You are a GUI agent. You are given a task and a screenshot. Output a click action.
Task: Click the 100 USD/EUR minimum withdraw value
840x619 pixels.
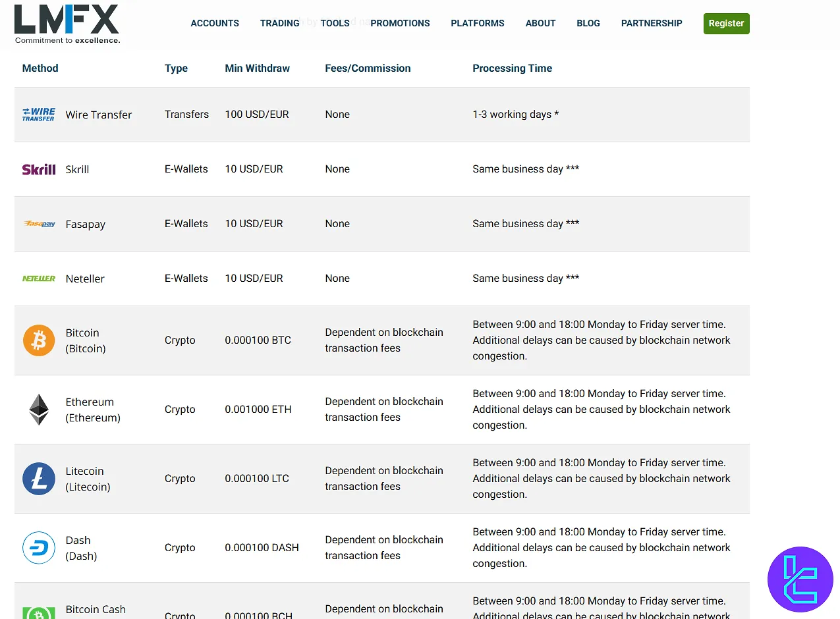click(x=257, y=115)
